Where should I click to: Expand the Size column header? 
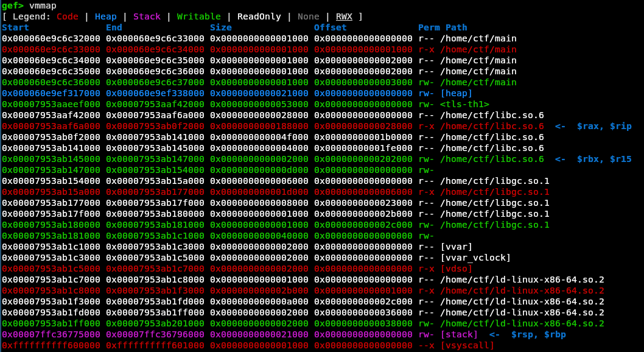click(x=222, y=27)
